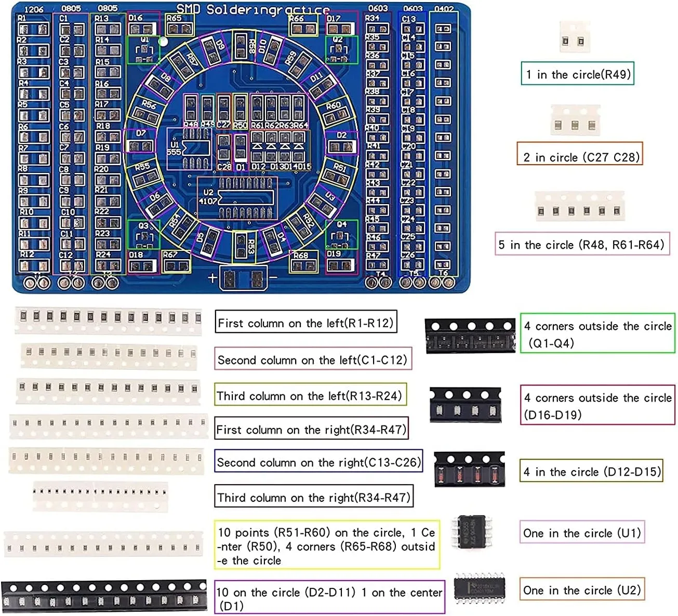Click the '2 in circle (C27 C28)' label

pyautogui.click(x=580, y=154)
